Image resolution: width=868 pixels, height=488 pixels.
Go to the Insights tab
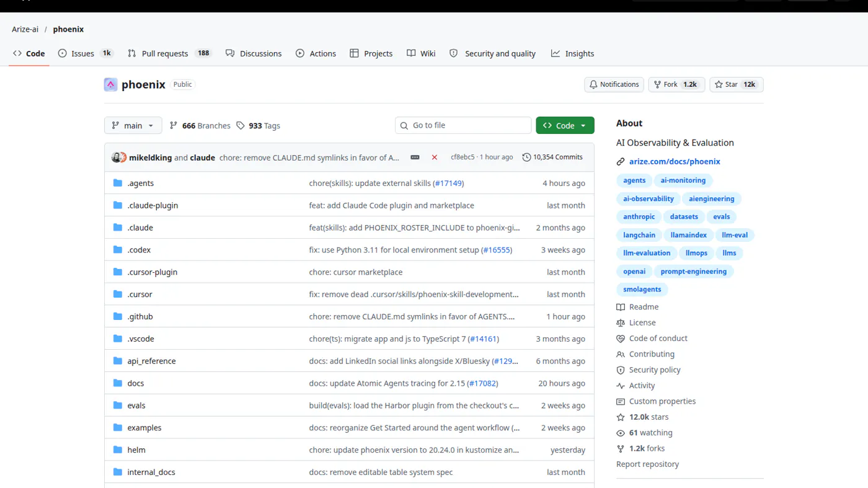click(573, 53)
